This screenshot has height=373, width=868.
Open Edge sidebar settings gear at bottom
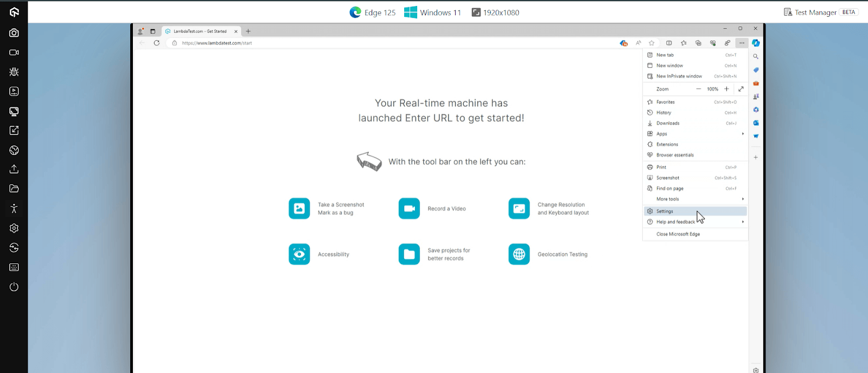756,370
